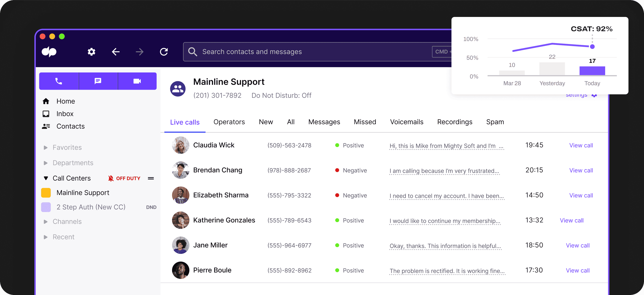Click the Dialpad logo icon
The width and height of the screenshot is (644, 295).
point(49,52)
